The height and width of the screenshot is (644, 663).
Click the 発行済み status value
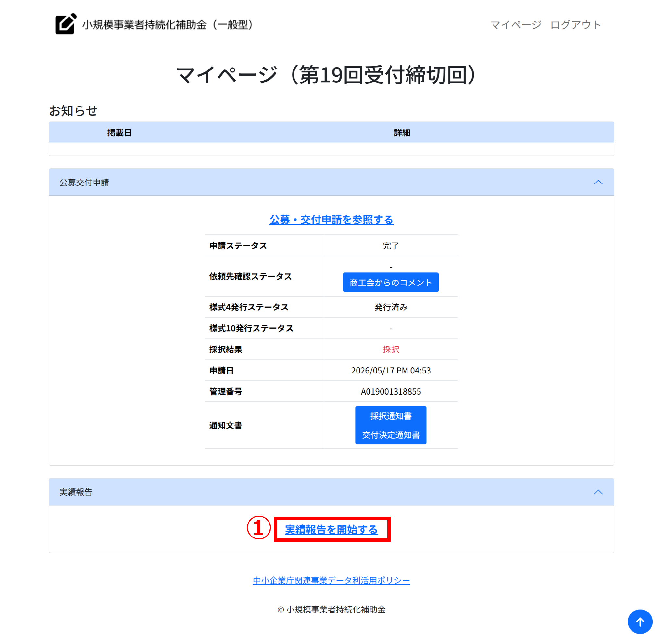390,307
